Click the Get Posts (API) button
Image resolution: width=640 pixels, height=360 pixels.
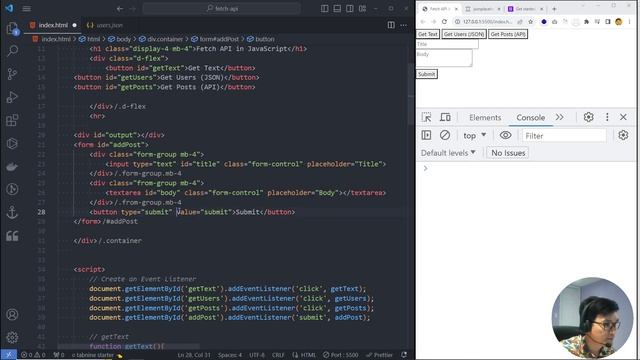(508, 34)
